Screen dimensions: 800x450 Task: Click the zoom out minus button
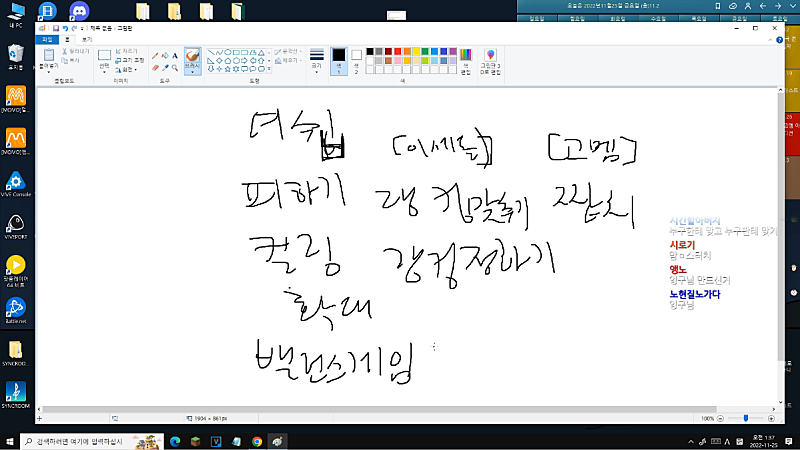point(720,418)
